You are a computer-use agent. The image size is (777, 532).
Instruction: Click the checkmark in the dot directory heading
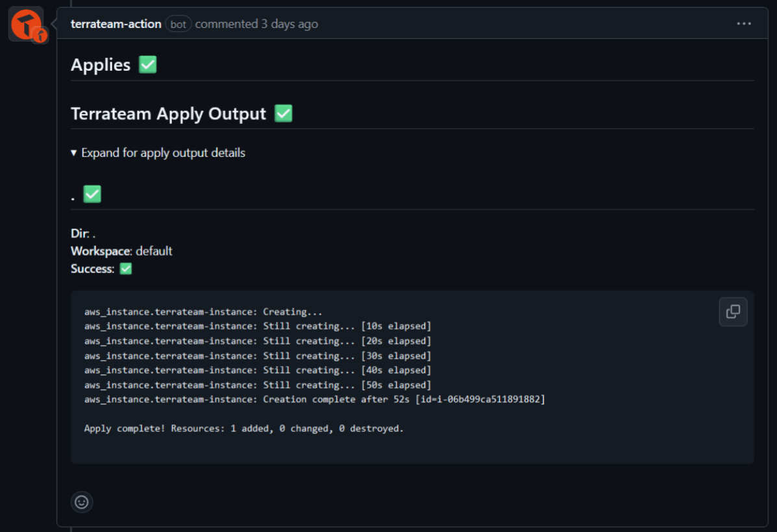tap(92, 194)
